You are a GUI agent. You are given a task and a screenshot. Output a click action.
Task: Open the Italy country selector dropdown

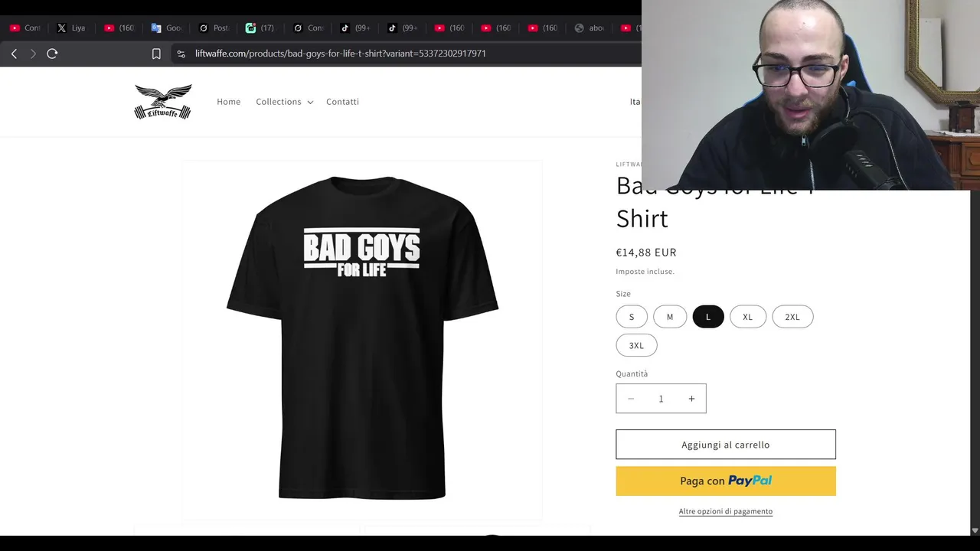(635, 102)
